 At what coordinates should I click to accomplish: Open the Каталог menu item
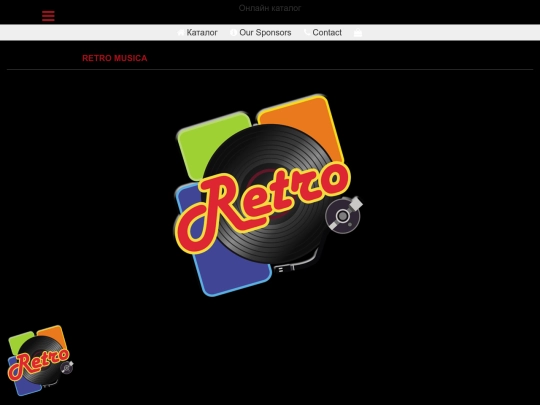coord(202,32)
